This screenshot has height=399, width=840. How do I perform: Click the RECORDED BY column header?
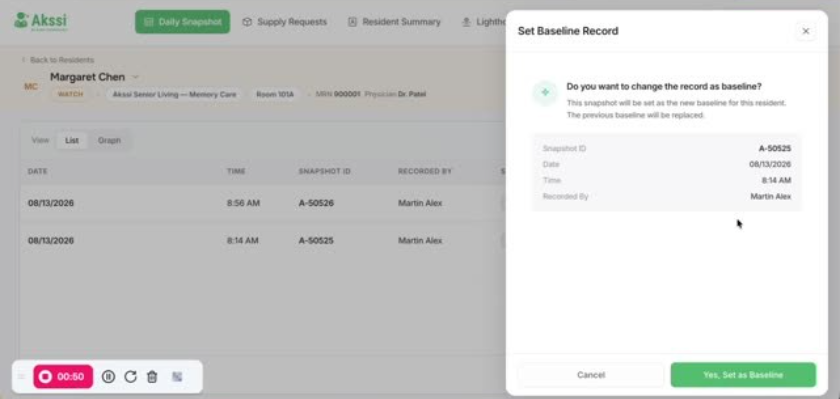click(x=425, y=171)
